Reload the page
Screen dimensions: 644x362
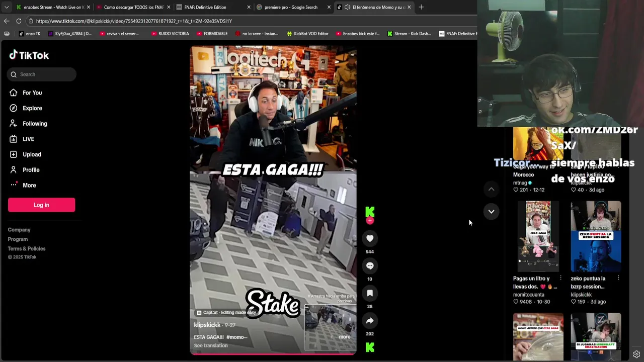[19, 21]
